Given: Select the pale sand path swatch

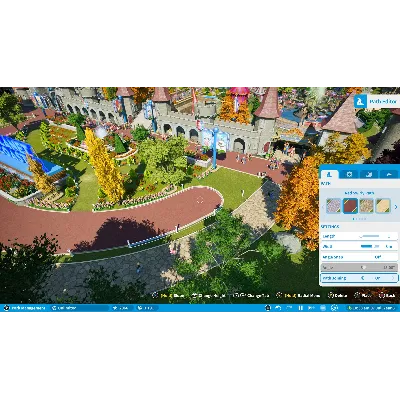Looking at the screenshot, I should (383, 206).
